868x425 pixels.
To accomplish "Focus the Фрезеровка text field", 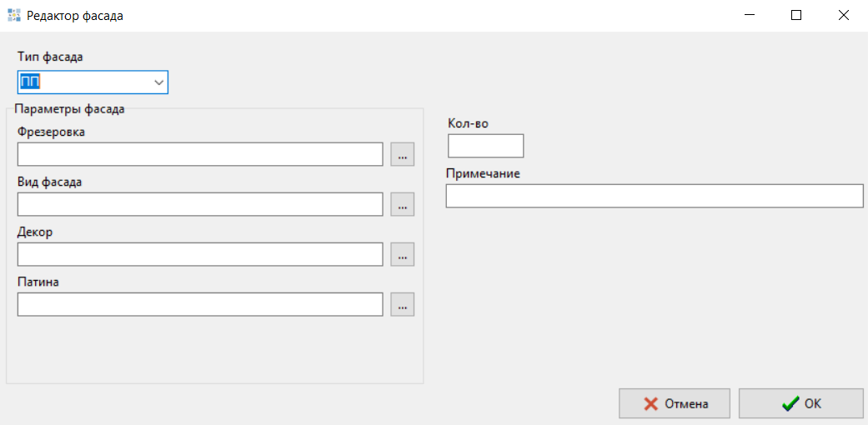I will point(200,154).
